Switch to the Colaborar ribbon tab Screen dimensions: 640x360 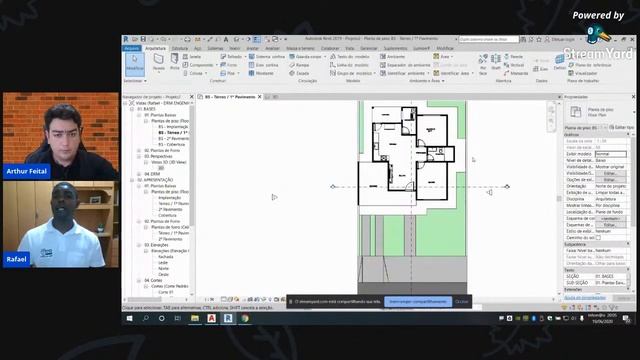click(330, 48)
